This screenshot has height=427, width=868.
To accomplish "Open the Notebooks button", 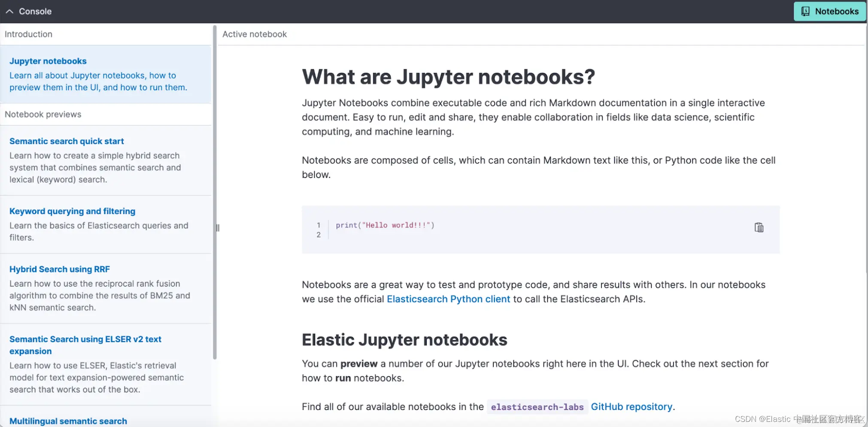I will click(x=829, y=12).
